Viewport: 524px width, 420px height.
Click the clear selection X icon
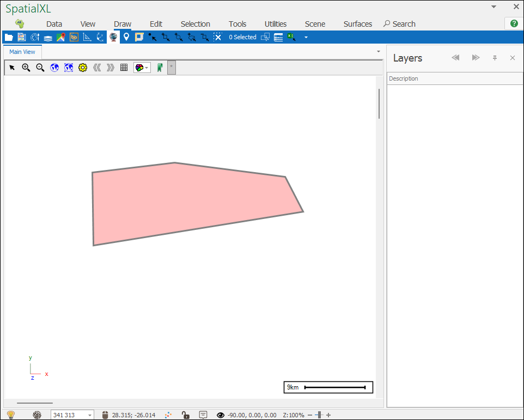tap(217, 37)
